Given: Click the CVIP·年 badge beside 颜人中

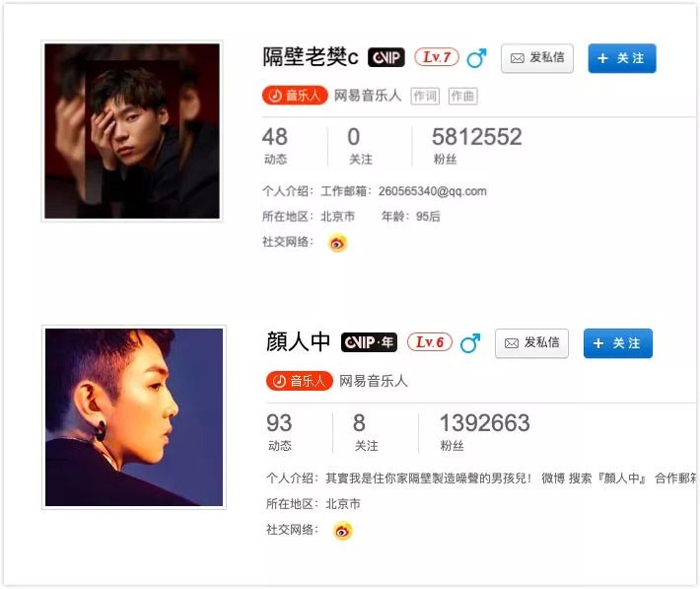Looking at the screenshot, I should click(x=369, y=342).
